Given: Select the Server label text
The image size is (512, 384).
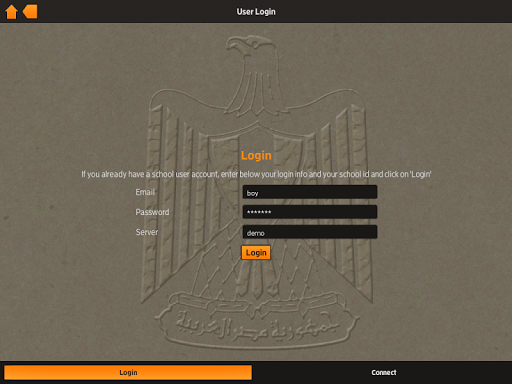Looking at the screenshot, I should 147,232.
